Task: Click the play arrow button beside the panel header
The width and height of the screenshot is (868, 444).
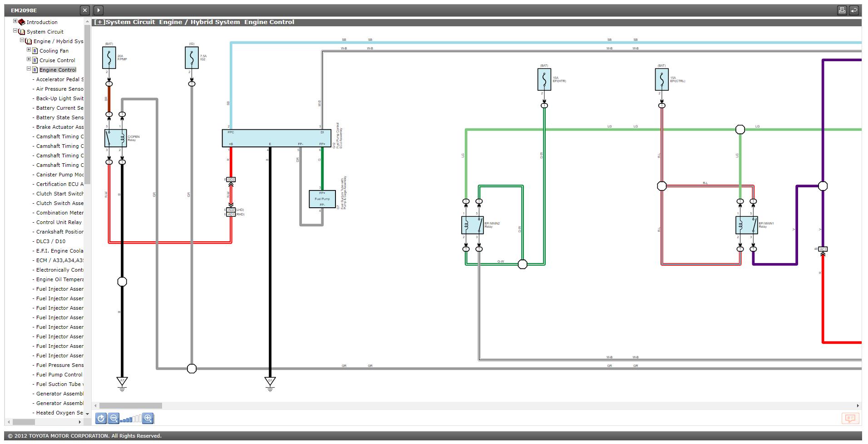Action: 99,10
